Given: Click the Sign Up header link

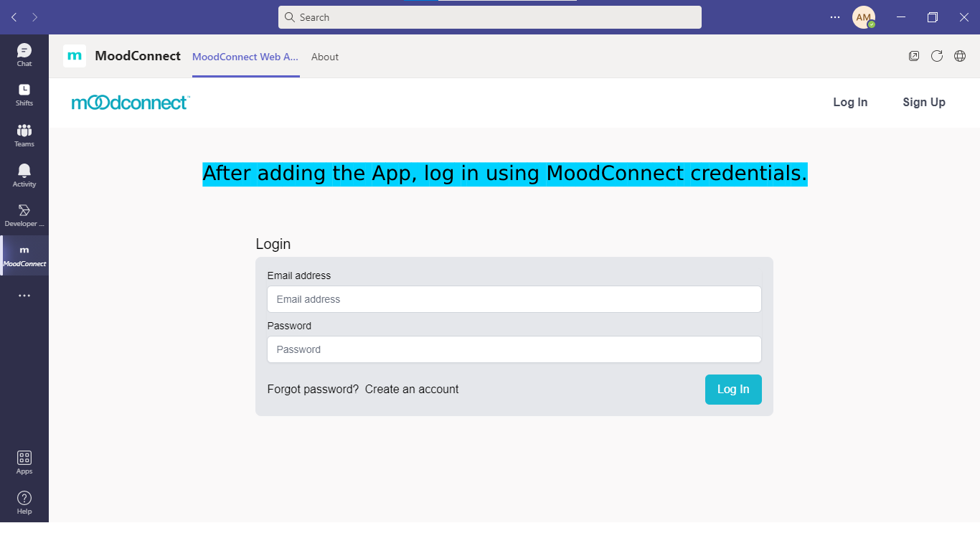Looking at the screenshot, I should coord(924,103).
